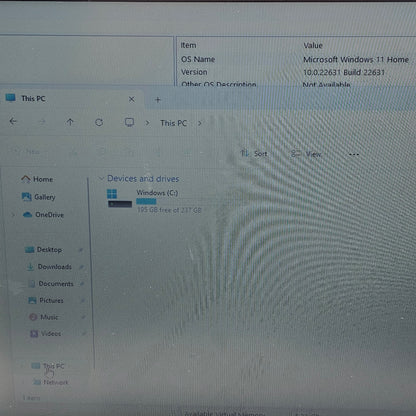Select the Windows (C:) drive label

coord(157,193)
